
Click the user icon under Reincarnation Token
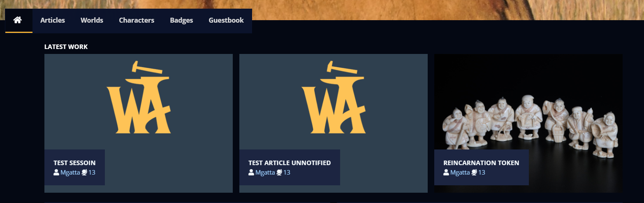446,173
